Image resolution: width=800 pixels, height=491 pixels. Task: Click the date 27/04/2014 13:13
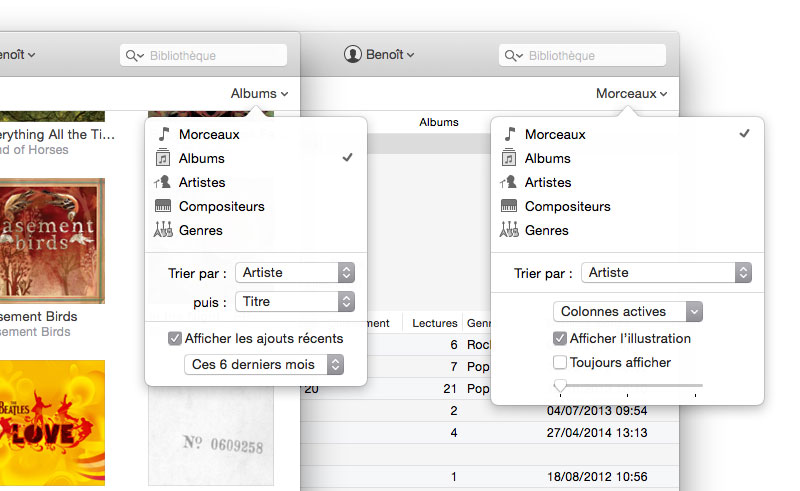coord(597,432)
